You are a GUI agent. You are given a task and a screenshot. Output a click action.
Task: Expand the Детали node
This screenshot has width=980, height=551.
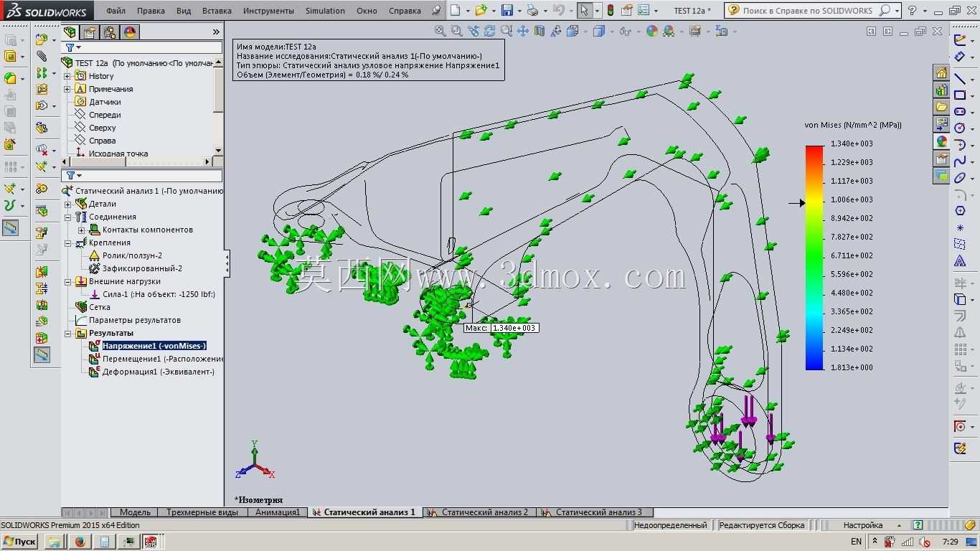(67, 204)
